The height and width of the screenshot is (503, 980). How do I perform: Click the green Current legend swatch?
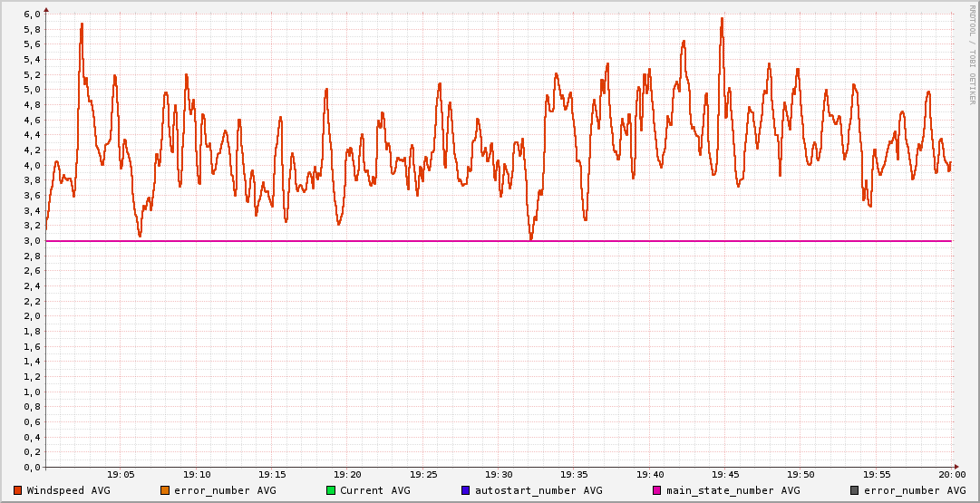[331, 490]
